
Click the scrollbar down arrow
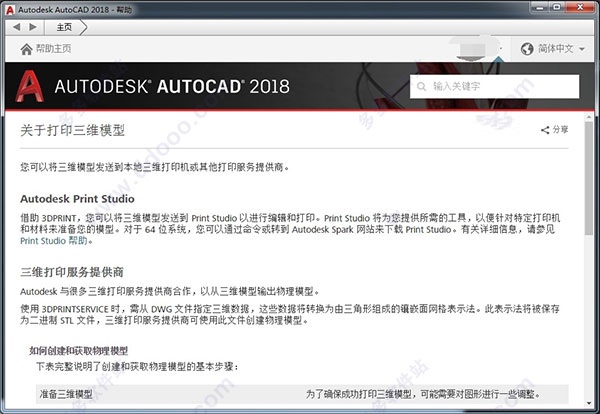[x=589, y=403]
